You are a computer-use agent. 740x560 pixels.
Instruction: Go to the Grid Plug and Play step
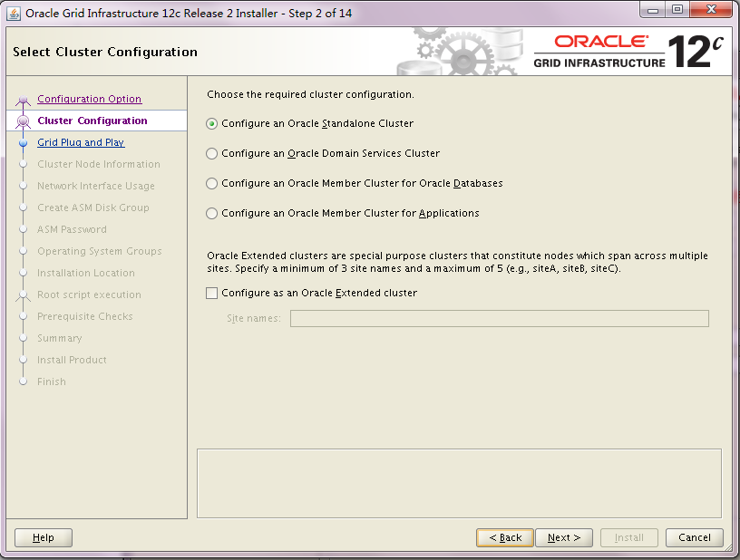tap(81, 143)
